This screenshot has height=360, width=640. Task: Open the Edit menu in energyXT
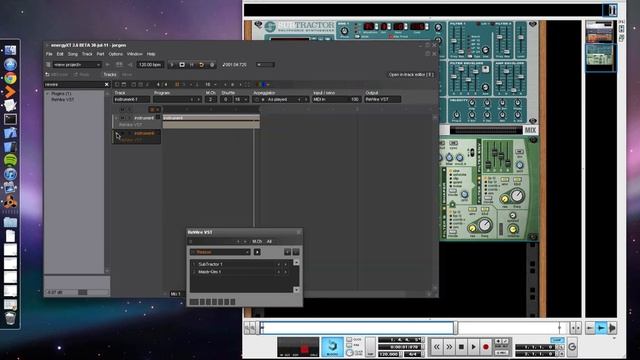click(60, 54)
